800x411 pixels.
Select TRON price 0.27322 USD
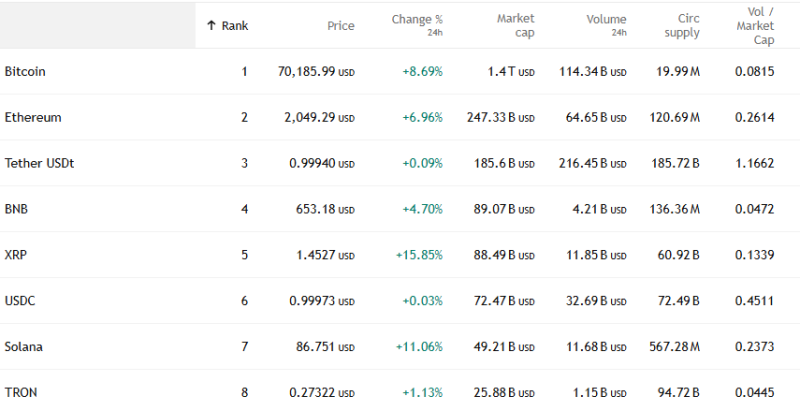coord(322,393)
